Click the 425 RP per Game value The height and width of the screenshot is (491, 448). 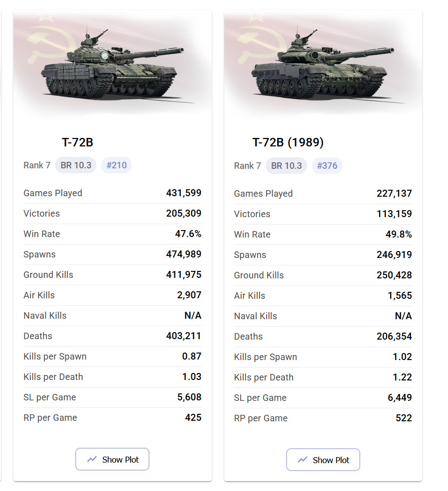pyautogui.click(x=193, y=417)
